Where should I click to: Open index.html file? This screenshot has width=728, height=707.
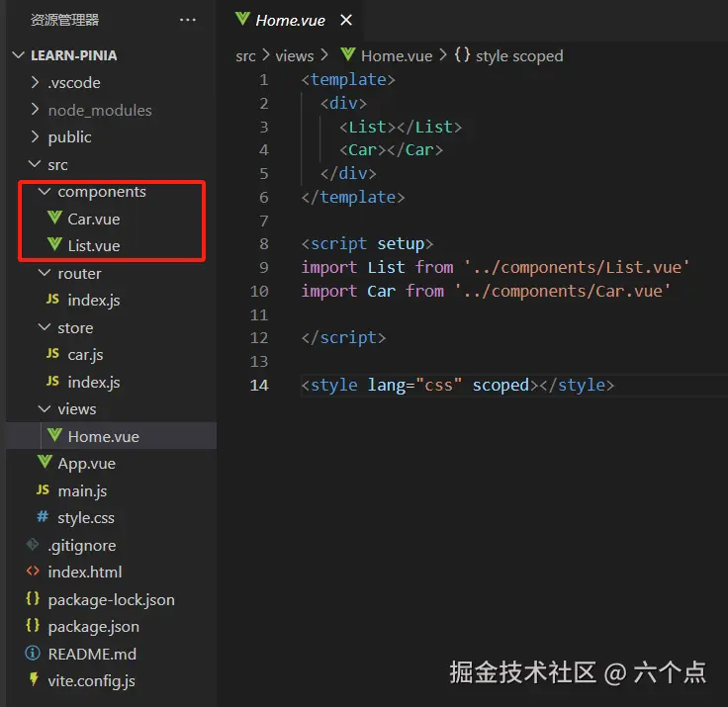85,572
